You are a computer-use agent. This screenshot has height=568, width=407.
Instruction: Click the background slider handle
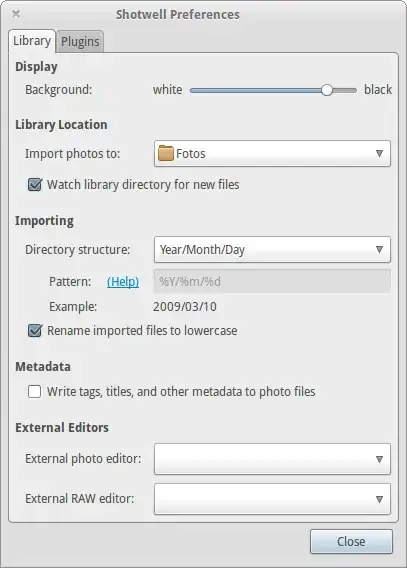pos(327,90)
